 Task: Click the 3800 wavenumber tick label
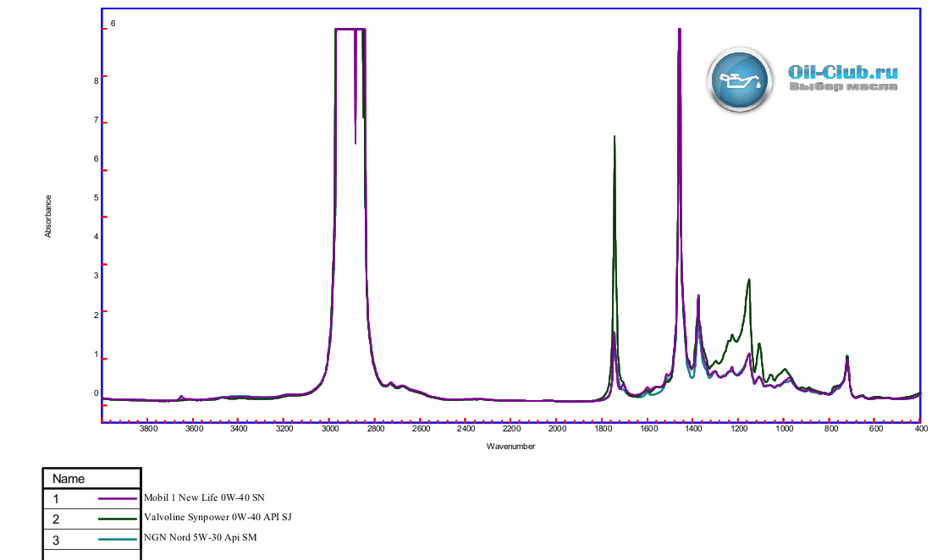point(149,429)
